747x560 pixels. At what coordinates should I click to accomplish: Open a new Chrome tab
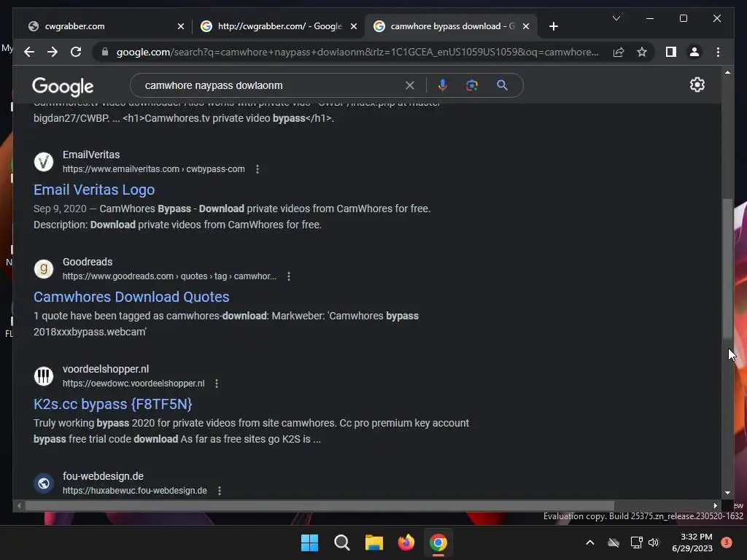[553, 26]
